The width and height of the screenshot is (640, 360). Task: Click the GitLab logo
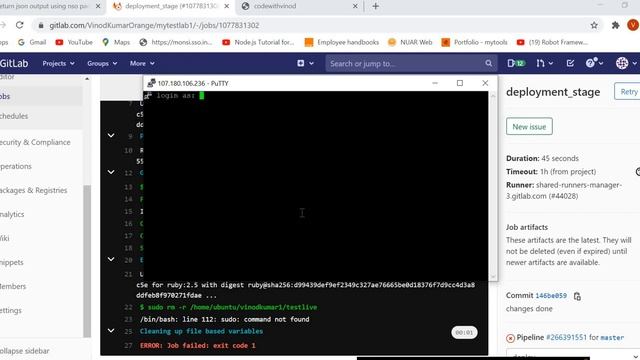(14, 63)
